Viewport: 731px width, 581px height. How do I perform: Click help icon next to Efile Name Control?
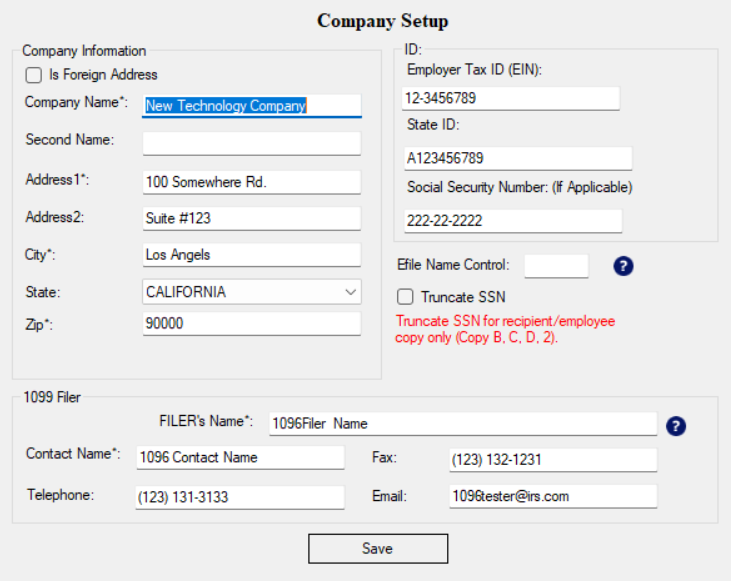(624, 266)
